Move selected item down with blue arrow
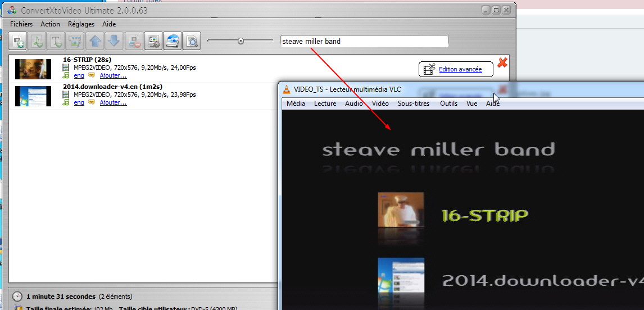The image size is (644, 310). coord(115,41)
